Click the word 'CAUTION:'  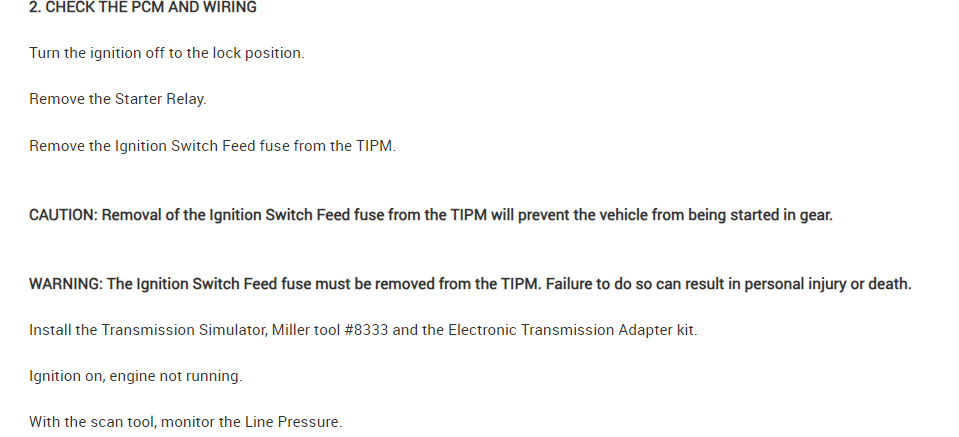(64, 215)
